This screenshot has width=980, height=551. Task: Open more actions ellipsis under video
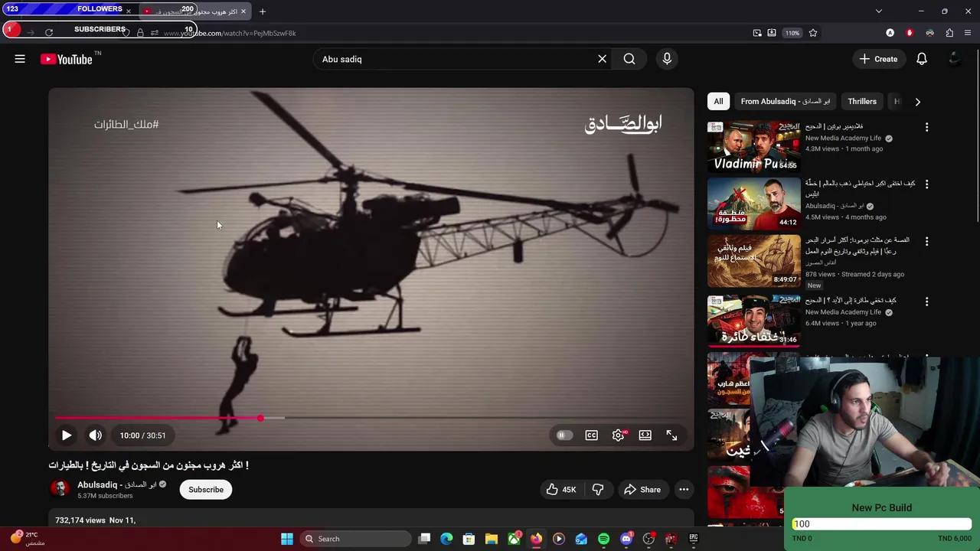tap(684, 490)
